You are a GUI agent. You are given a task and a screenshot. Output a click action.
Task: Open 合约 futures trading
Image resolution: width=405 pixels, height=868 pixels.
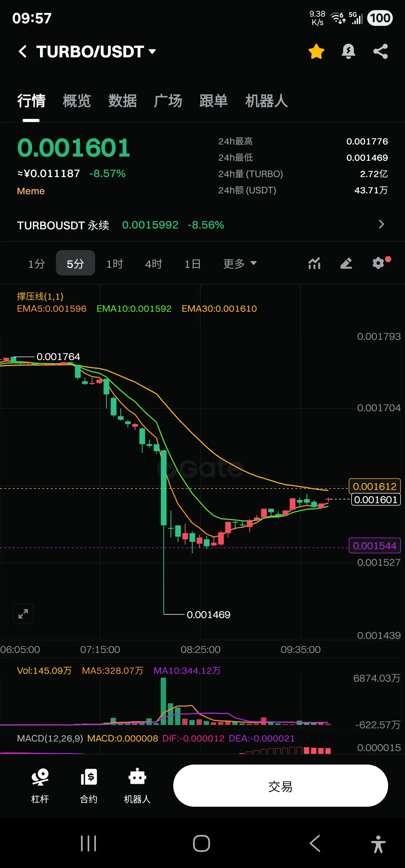pyautogui.click(x=89, y=786)
